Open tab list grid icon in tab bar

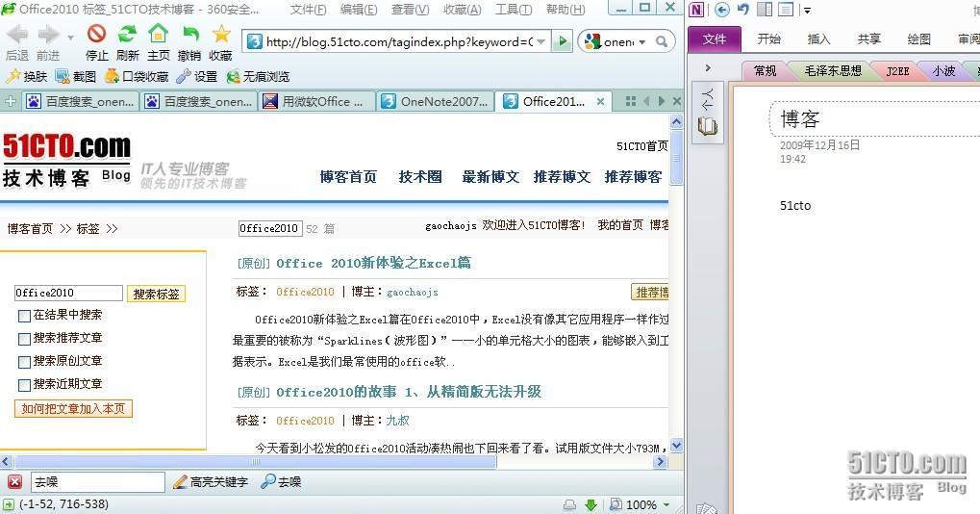pos(631,101)
